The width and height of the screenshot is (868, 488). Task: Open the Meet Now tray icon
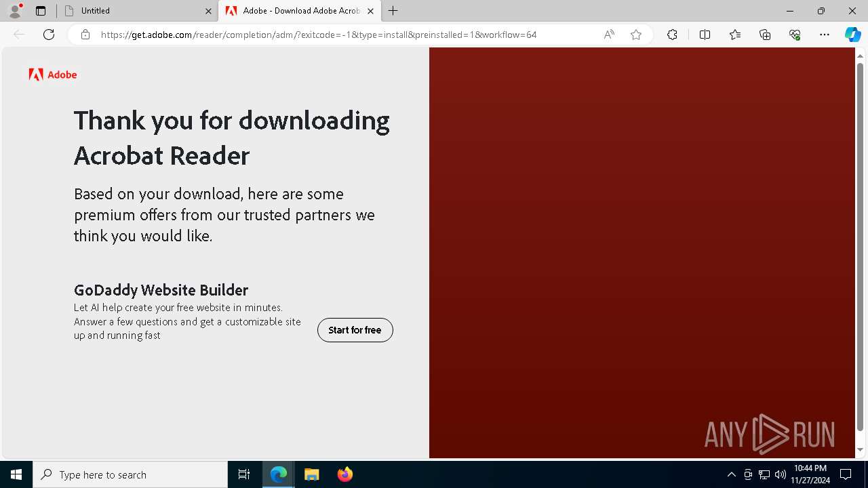pyautogui.click(x=748, y=474)
